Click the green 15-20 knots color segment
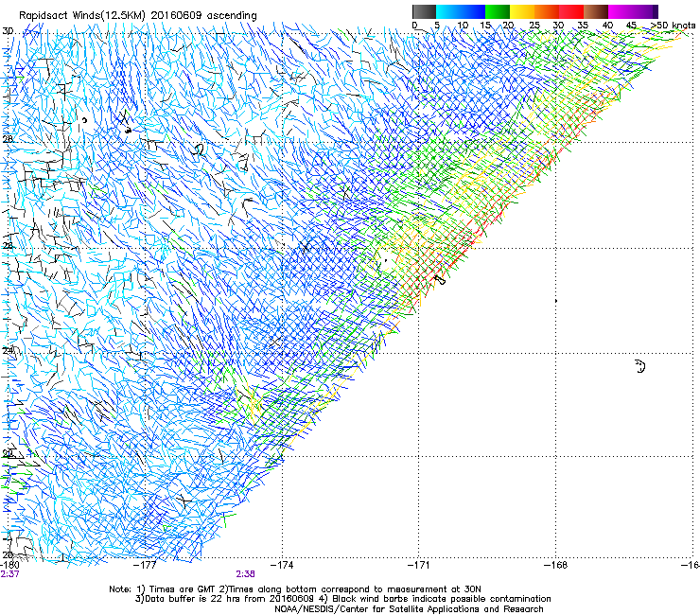 point(498,11)
